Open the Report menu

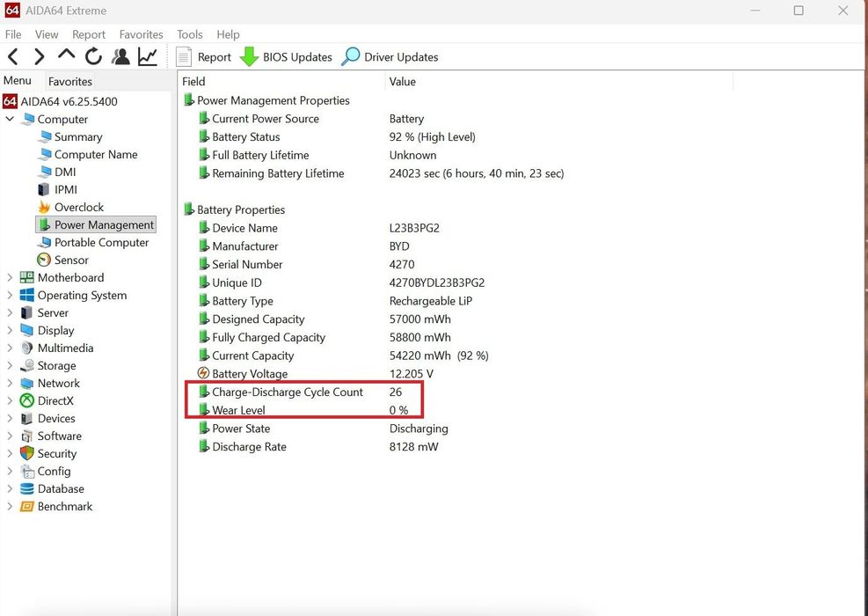[89, 34]
